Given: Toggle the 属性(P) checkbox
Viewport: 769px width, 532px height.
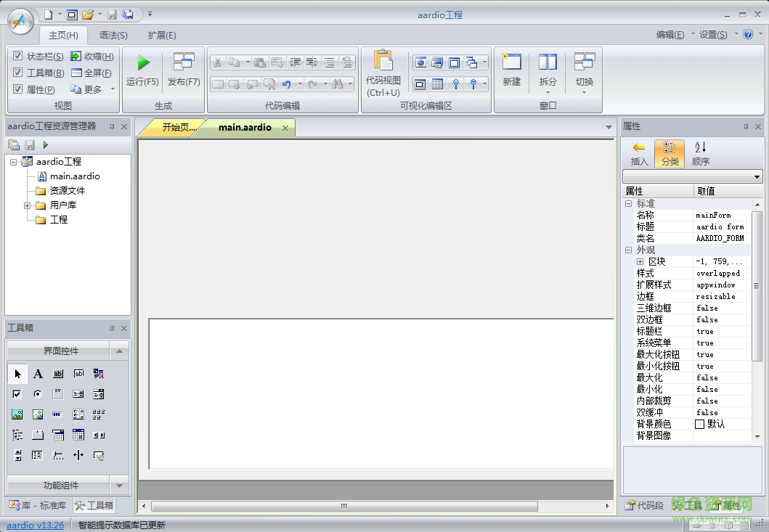Looking at the screenshot, I should click(x=18, y=89).
